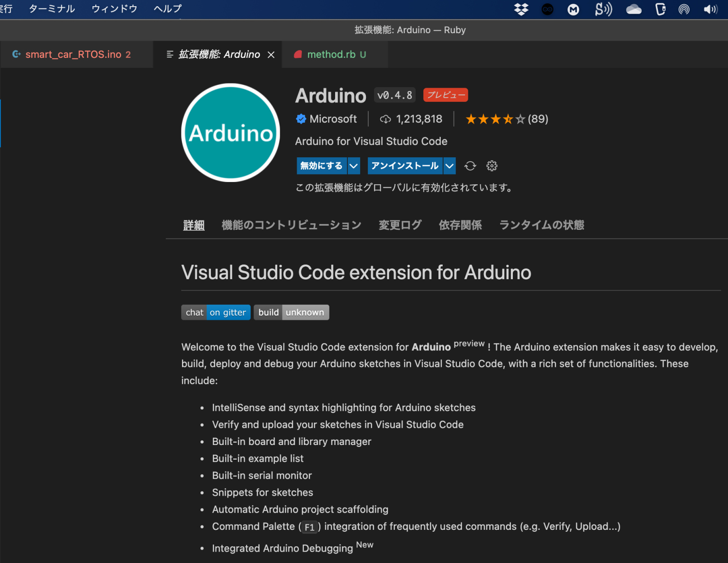
Task: Click the S sound-wave menu bar icon
Action: pyautogui.click(x=603, y=9)
